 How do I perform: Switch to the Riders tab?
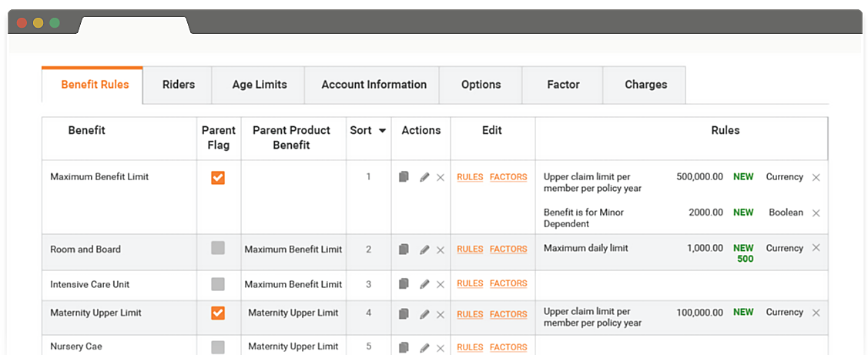pyautogui.click(x=179, y=85)
